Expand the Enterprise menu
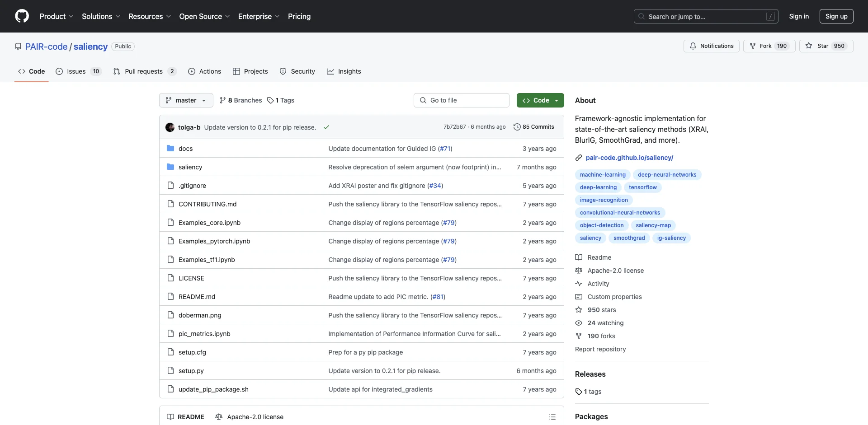The width and height of the screenshot is (868, 425). click(x=259, y=16)
